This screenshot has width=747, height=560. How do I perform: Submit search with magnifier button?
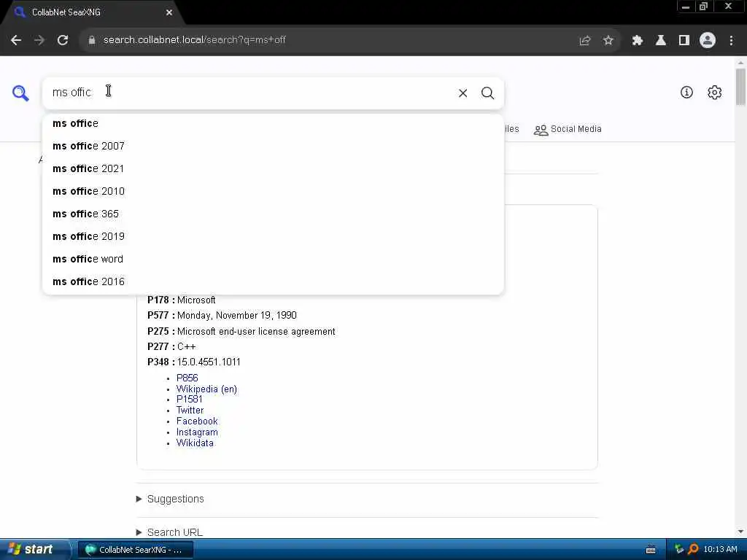point(487,93)
